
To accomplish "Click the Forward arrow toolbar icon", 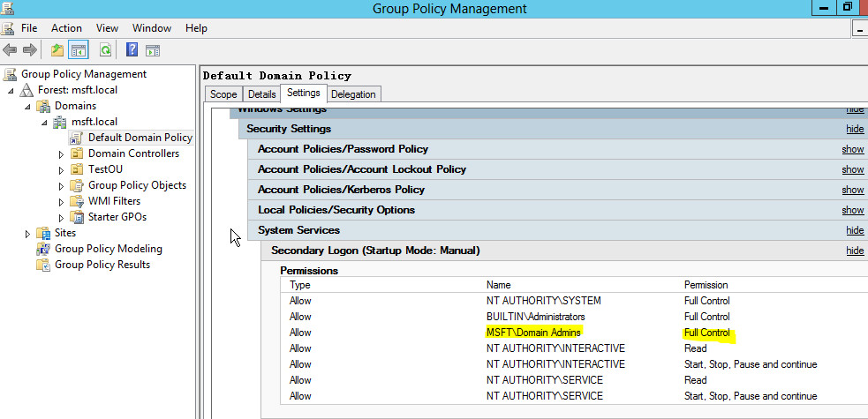I will pyautogui.click(x=29, y=50).
